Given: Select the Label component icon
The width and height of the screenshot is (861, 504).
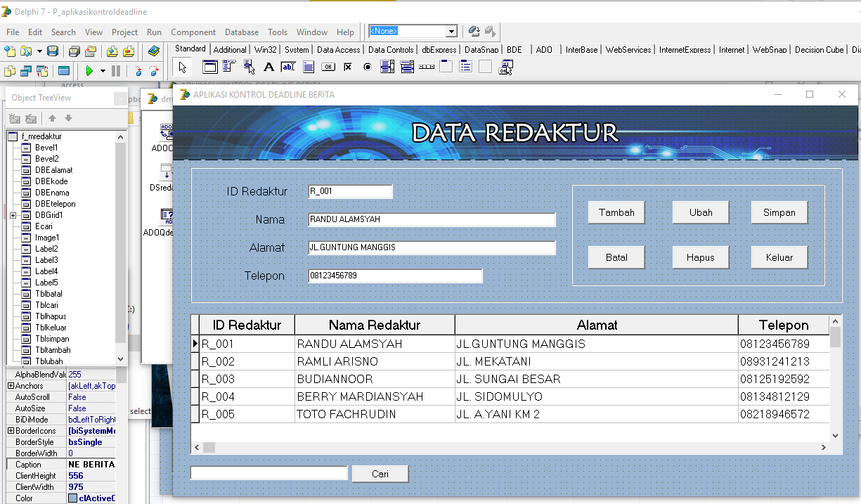Looking at the screenshot, I should 268,67.
